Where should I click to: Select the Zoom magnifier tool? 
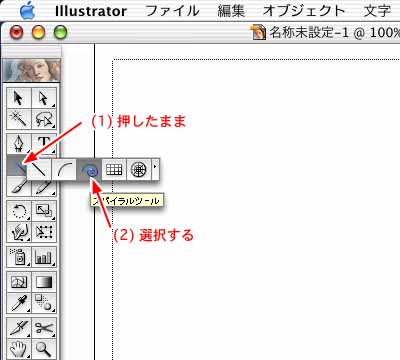click(44, 349)
